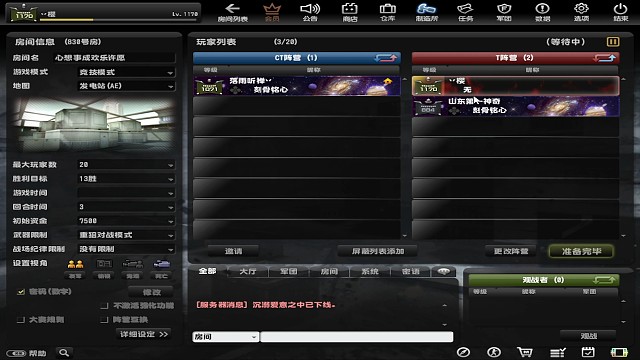This screenshot has height=360, width=640.
Task: Open the 武器限制 weapon limit dropdown
Action: [126, 235]
